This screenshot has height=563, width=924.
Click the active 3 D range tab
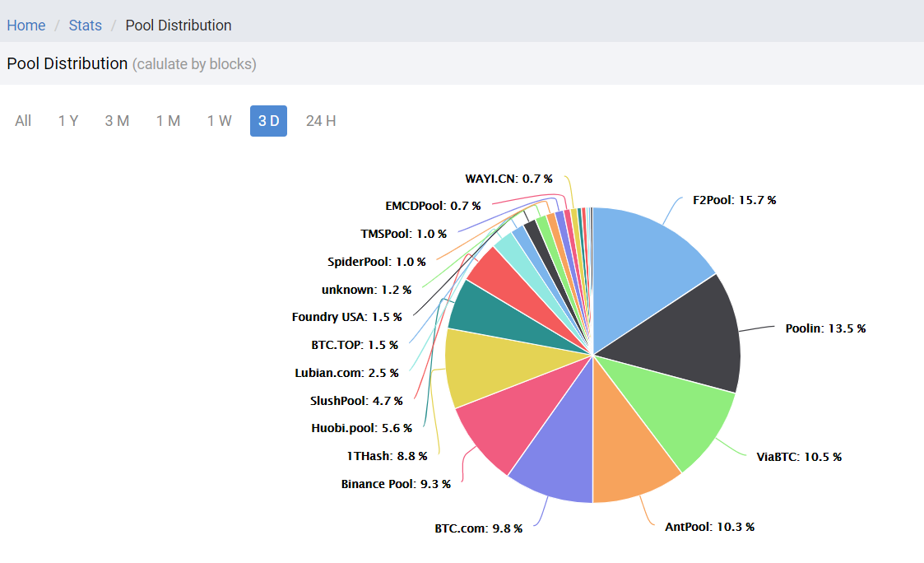point(269,121)
